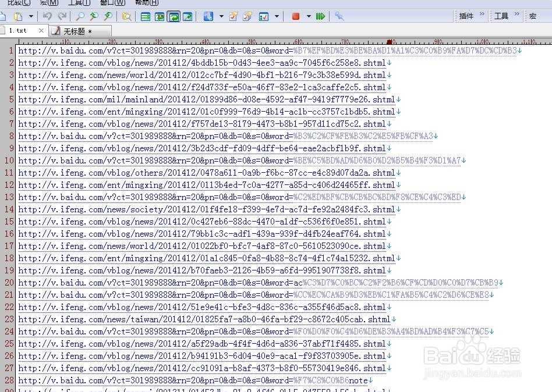The image size is (552, 392).
Task: Click the 宏 toolbar label
Action: click(x=533, y=16)
